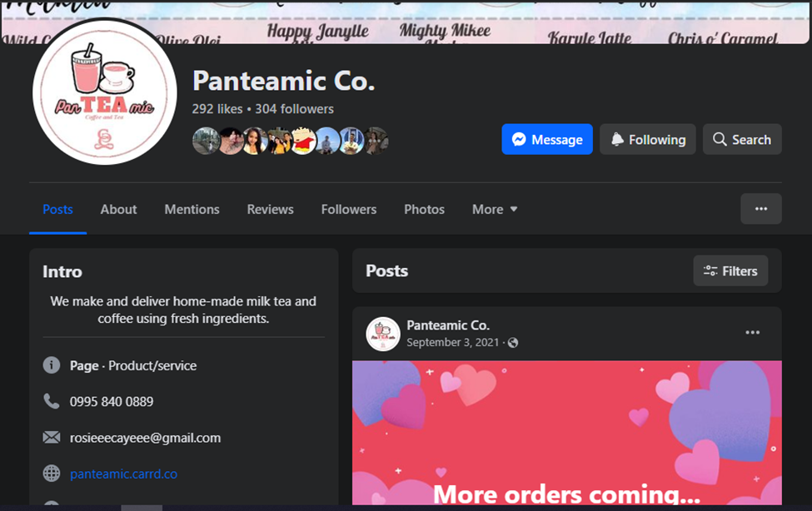Open the Panteamic Co. post author name
Image resolution: width=812 pixels, height=511 pixels.
point(448,325)
